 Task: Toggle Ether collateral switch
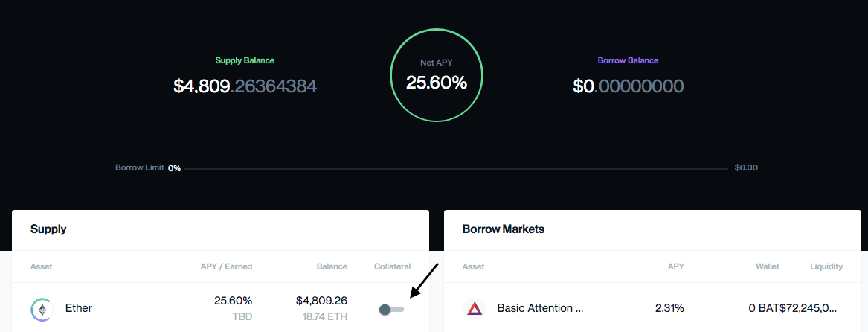(391, 309)
